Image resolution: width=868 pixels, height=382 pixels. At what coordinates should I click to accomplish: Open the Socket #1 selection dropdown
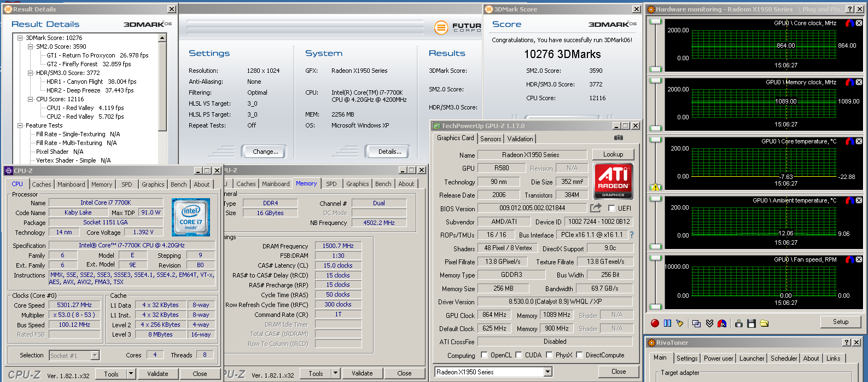click(x=95, y=356)
